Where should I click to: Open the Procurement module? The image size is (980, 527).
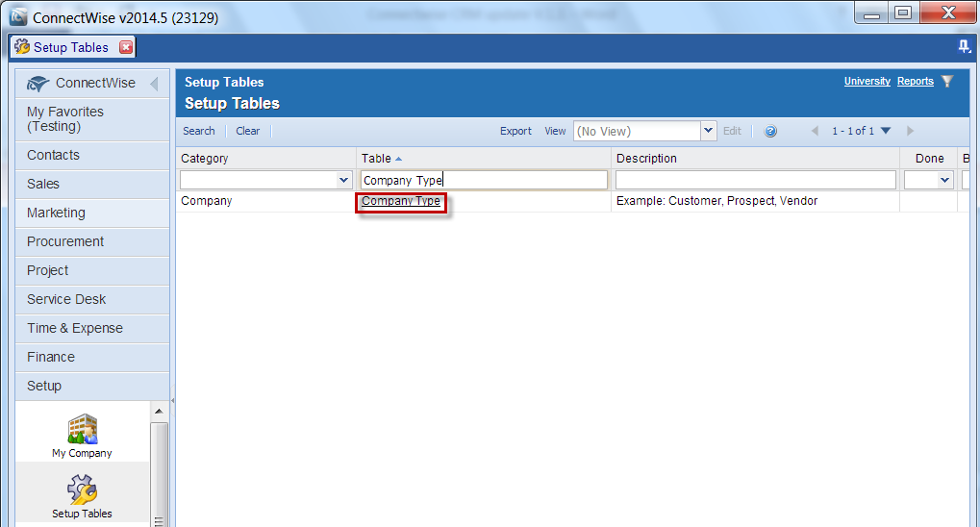[92, 241]
